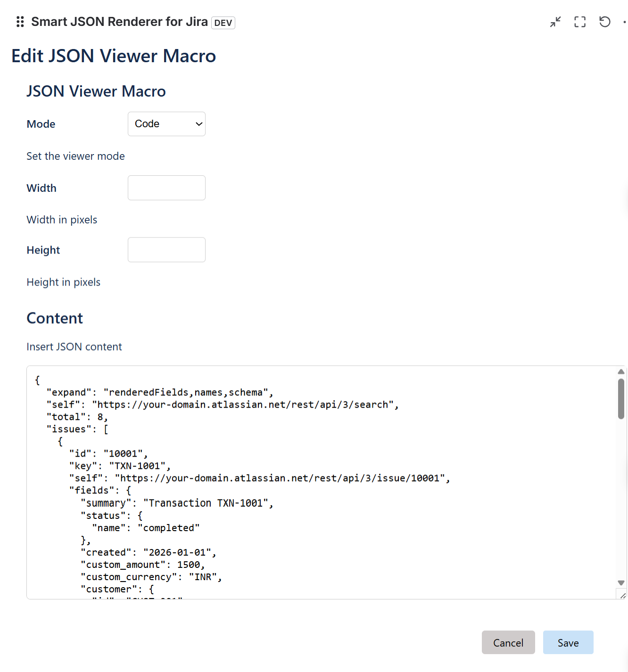
Task: Click the Width in pixels input field
Action: [x=166, y=188]
